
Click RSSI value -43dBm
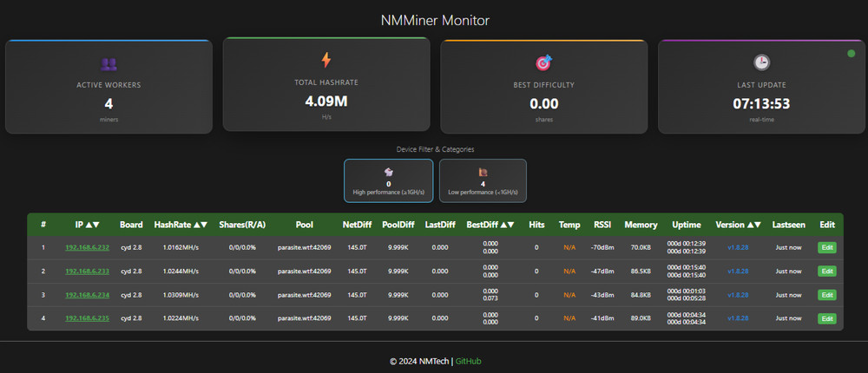[x=603, y=295]
